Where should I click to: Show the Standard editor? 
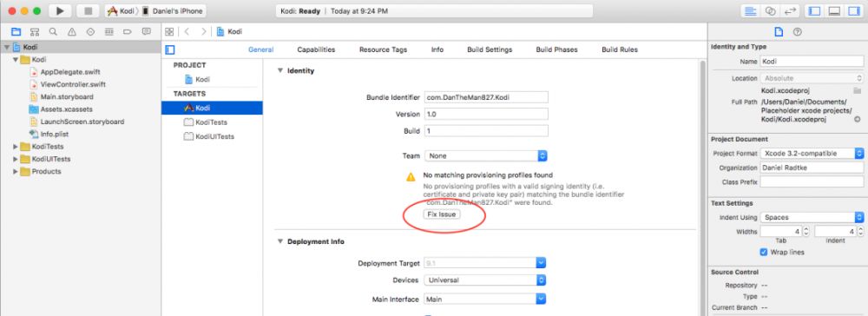click(x=751, y=11)
